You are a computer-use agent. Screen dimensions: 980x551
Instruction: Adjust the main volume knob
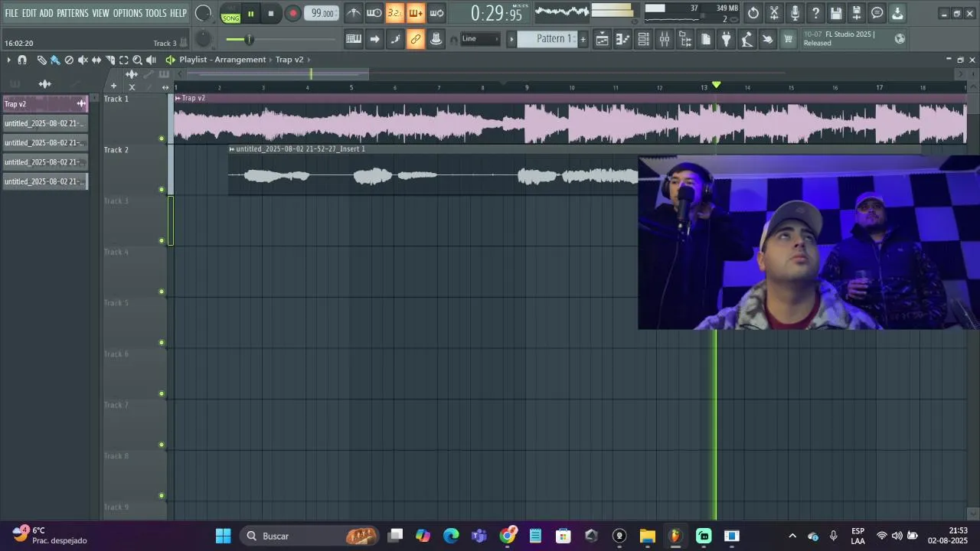[x=203, y=13]
